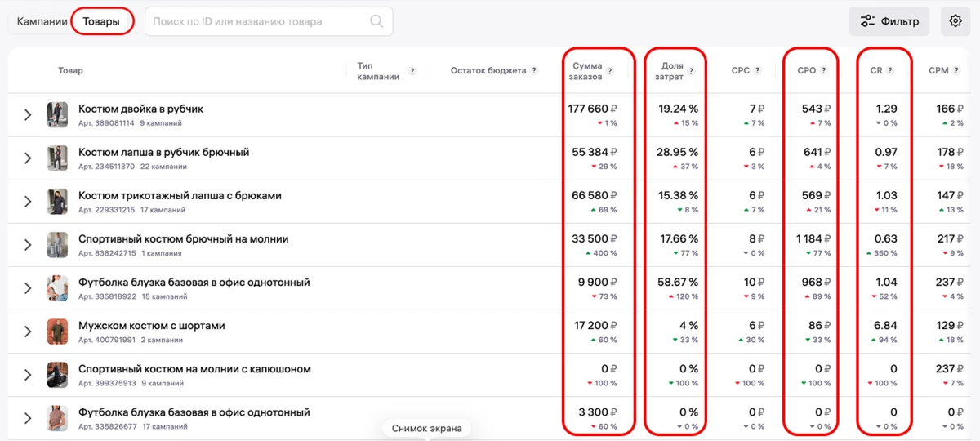
Task: Click help icon next to CPM
Action: [957, 71]
